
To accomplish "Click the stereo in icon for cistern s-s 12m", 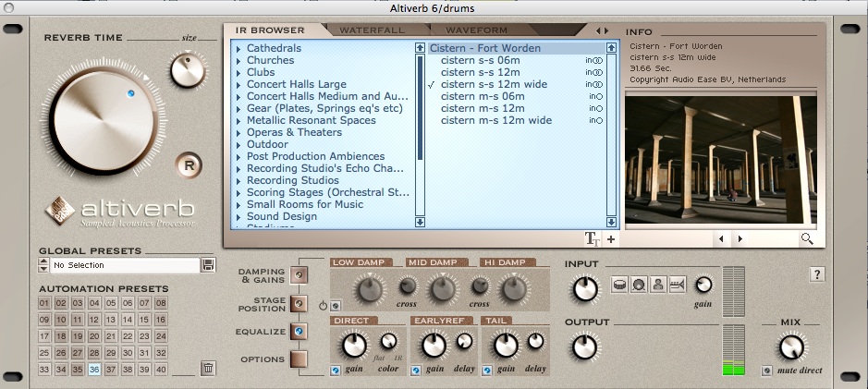I will tap(595, 72).
